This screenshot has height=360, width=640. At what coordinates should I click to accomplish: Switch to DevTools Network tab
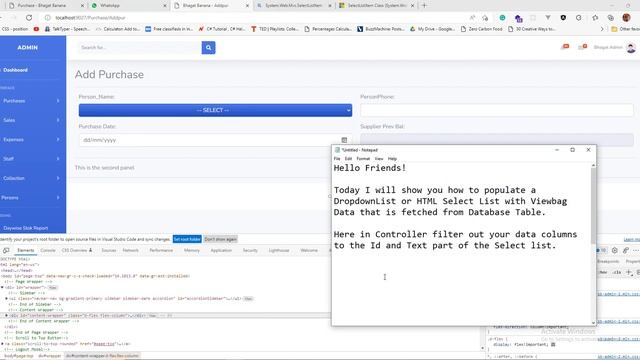pyautogui.click(x=131, y=250)
